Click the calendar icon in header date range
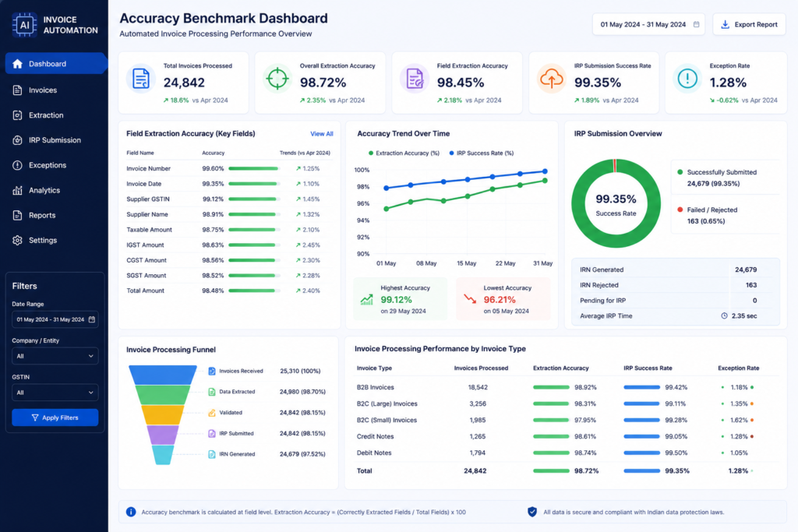 pos(696,24)
